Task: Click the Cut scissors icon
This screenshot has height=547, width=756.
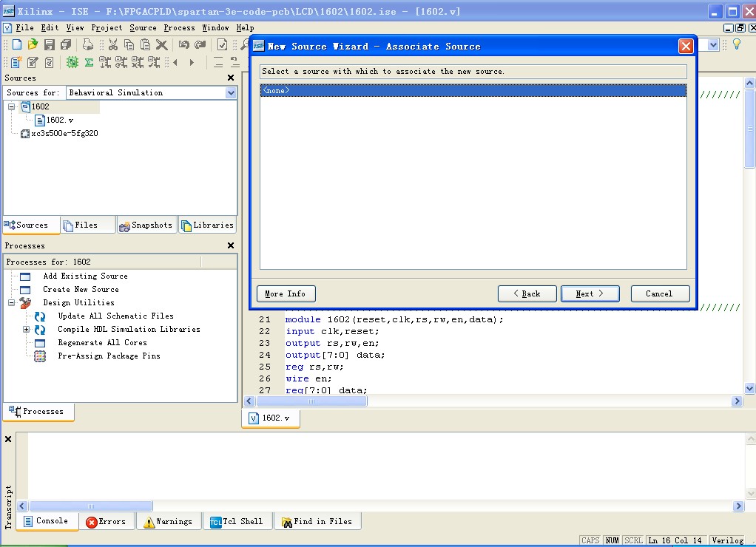Action: click(x=112, y=45)
